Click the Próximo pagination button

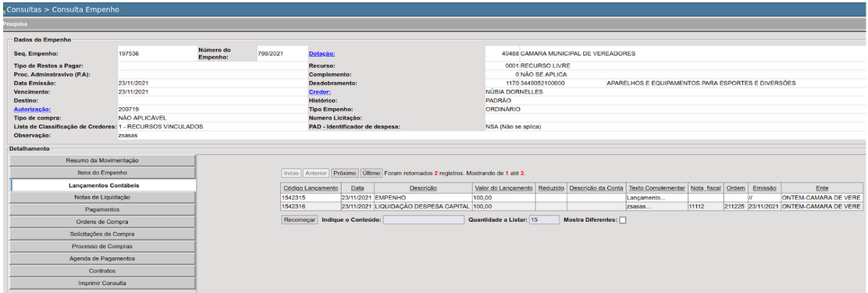click(345, 173)
